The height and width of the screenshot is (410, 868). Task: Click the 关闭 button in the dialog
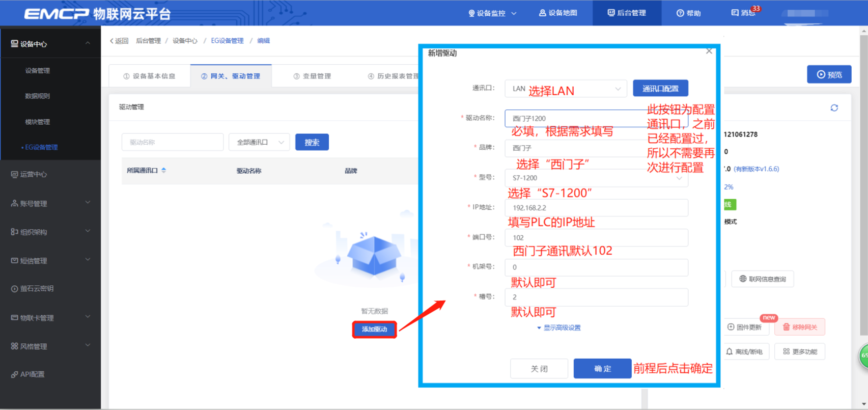click(539, 368)
